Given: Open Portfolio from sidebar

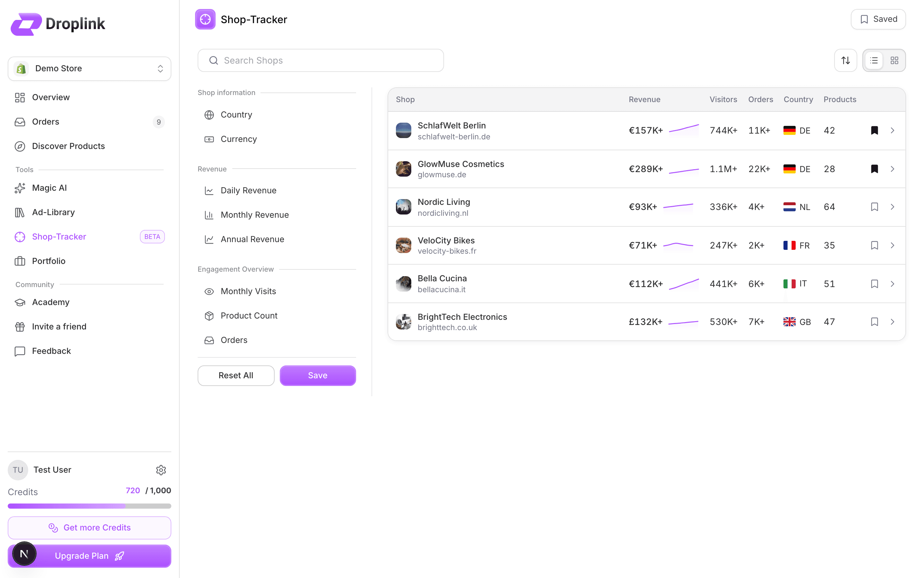Looking at the screenshot, I should (x=89, y=261).
